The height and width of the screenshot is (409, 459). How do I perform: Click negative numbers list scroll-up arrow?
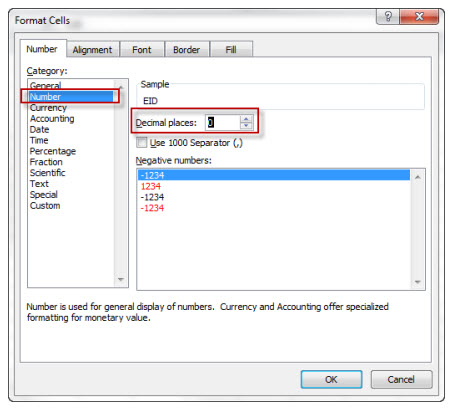[417, 177]
